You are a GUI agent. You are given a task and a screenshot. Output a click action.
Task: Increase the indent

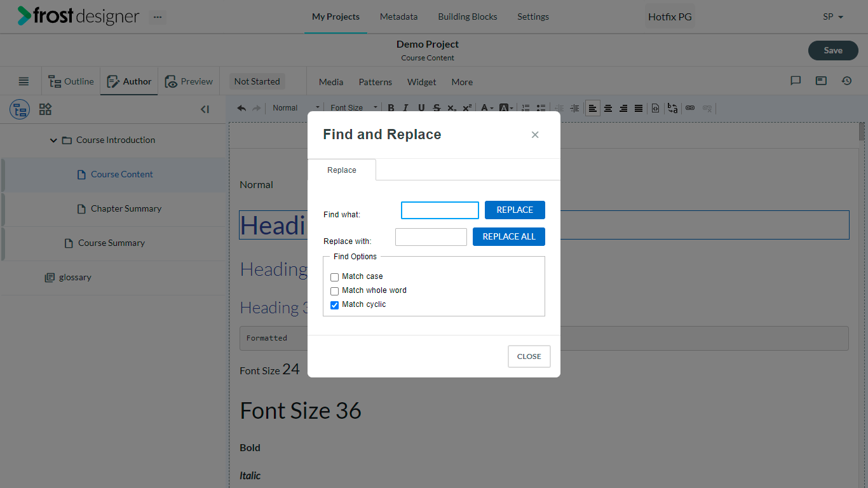point(574,108)
